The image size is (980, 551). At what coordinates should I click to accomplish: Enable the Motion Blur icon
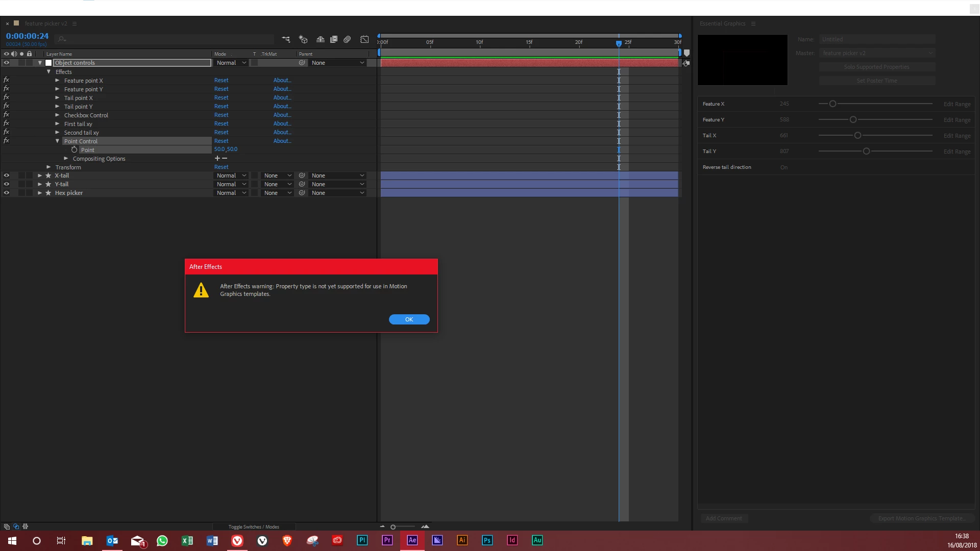(x=347, y=39)
